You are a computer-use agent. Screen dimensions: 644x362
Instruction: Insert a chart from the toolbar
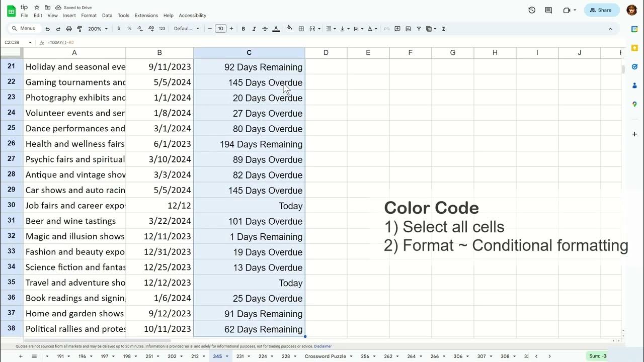click(x=409, y=29)
